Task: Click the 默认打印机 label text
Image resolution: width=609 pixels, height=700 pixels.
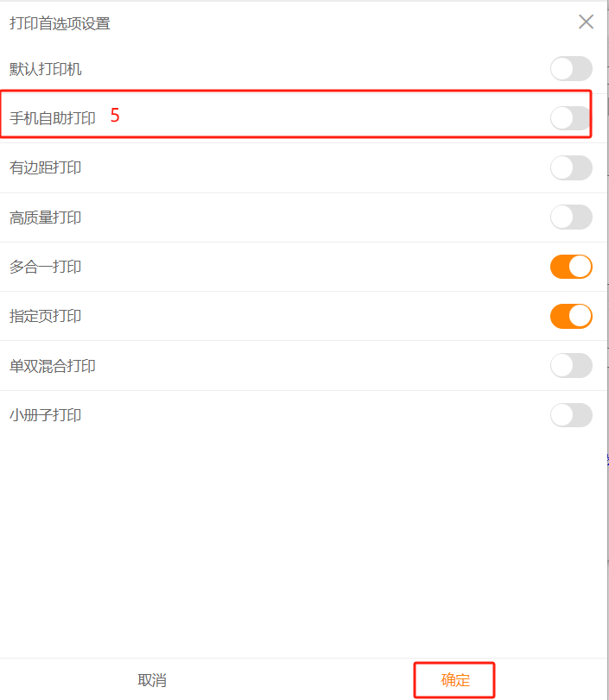Action: click(x=46, y=69)
